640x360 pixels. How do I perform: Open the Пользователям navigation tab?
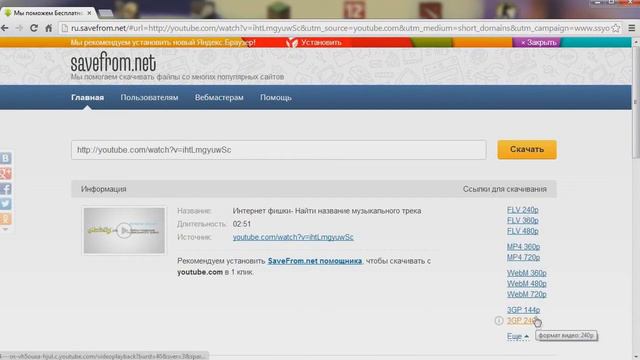(x=149, y=98)
